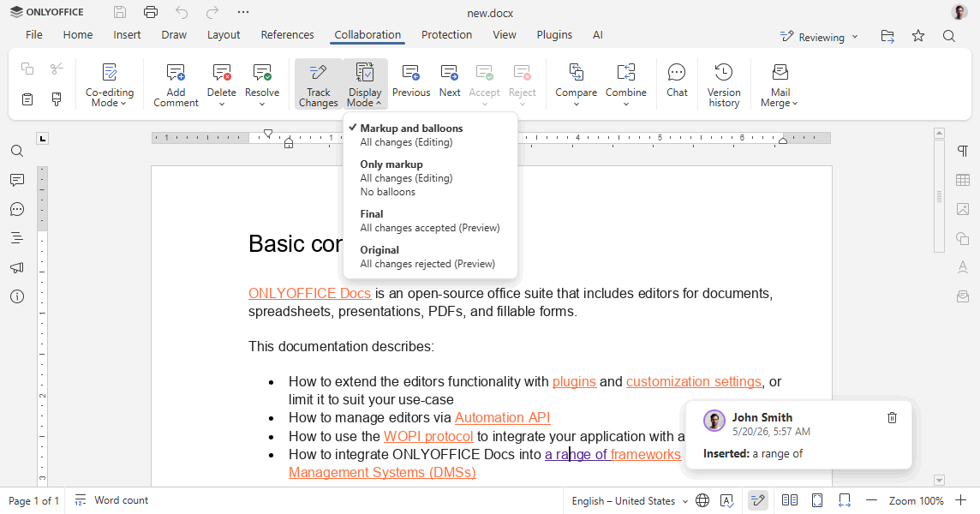The height and width of the screenshot is (514, 980).
Task: Zoom in with plus button
Action: tap(961, 500)
